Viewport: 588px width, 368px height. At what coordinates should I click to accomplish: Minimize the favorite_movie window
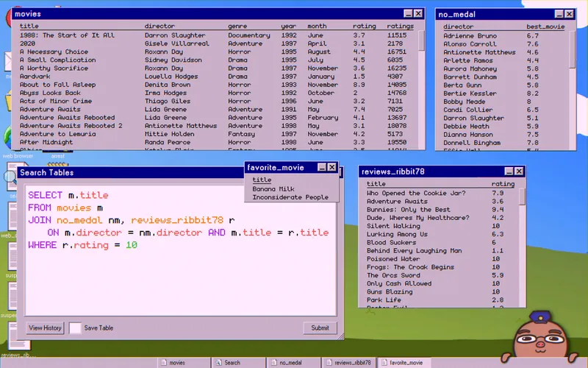tap(322, 168)
